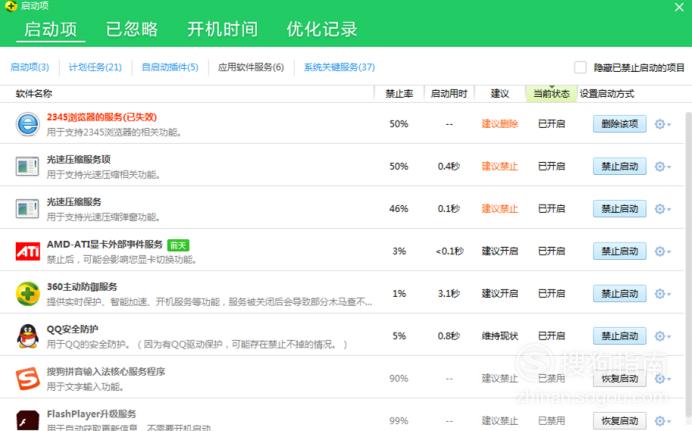Open gear settings for QQ安全防护
The height and width of the screenshot is (431, 692).
point(662,336)
